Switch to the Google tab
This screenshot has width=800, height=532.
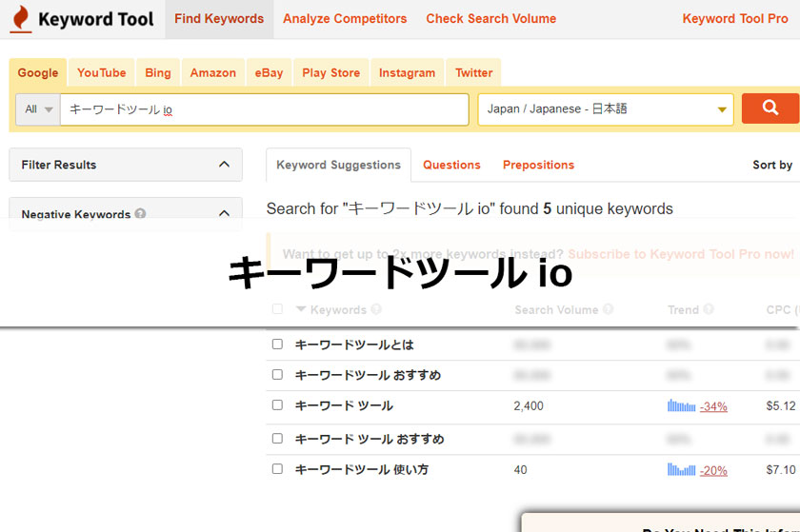coord(38,73)
